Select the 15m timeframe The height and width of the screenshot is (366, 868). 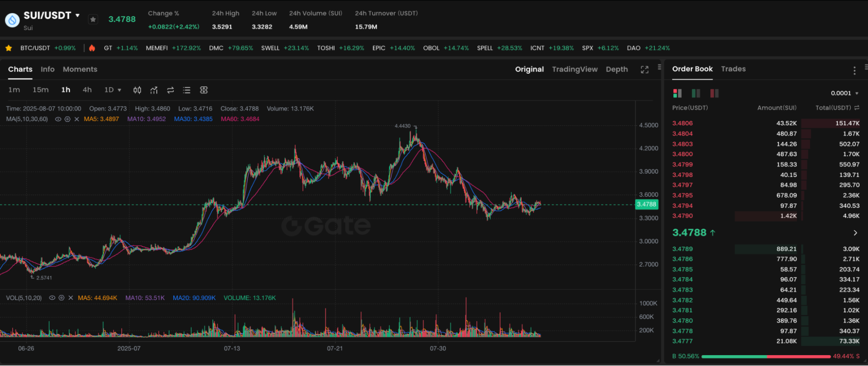(x=40, y=90)
